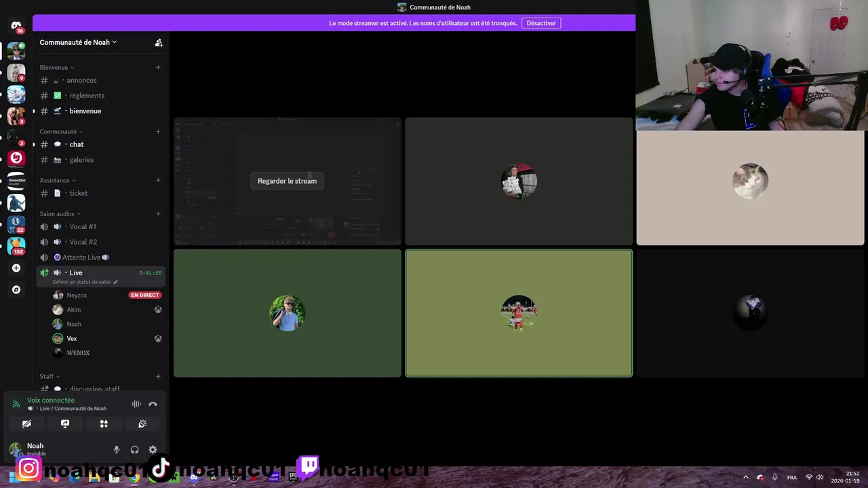Join the Attente Live voice channel
868x488 pixels.
[101, 258]
